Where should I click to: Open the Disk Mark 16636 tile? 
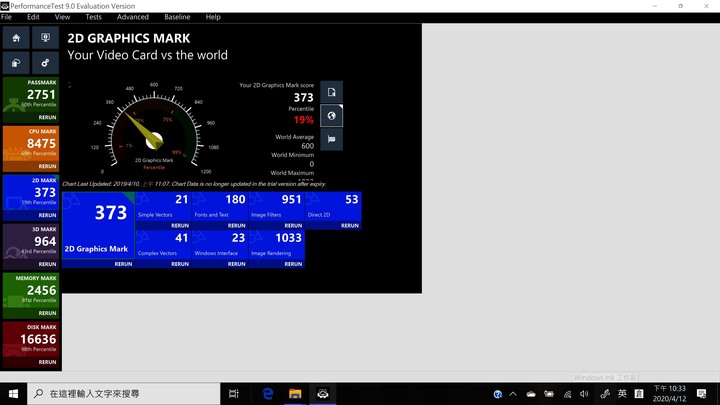click(31, 344)
